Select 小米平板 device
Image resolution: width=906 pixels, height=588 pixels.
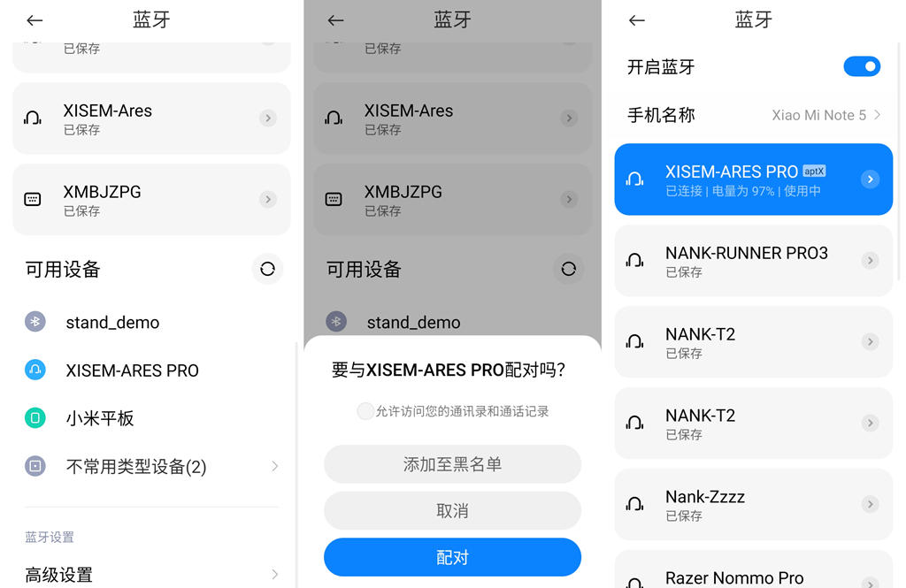click(100, 417)
